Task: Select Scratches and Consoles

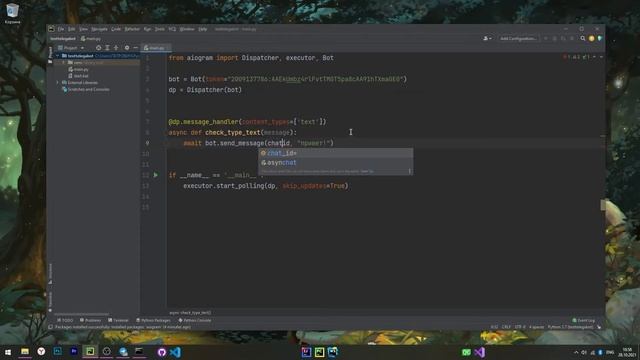Action: pyautogui.click(x=86, y=89)
